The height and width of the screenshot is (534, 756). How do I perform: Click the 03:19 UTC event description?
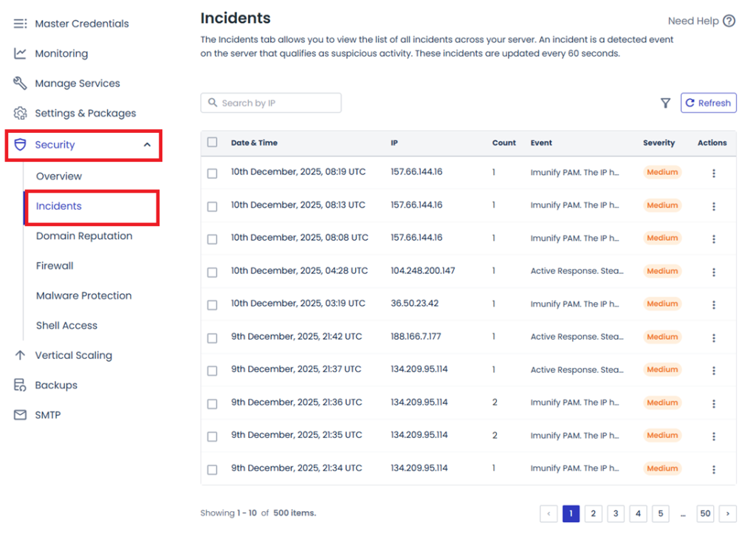point(574,304)
